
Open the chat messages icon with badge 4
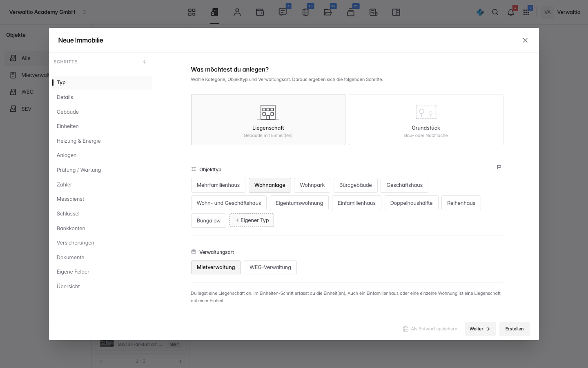(x=283, y=12)
